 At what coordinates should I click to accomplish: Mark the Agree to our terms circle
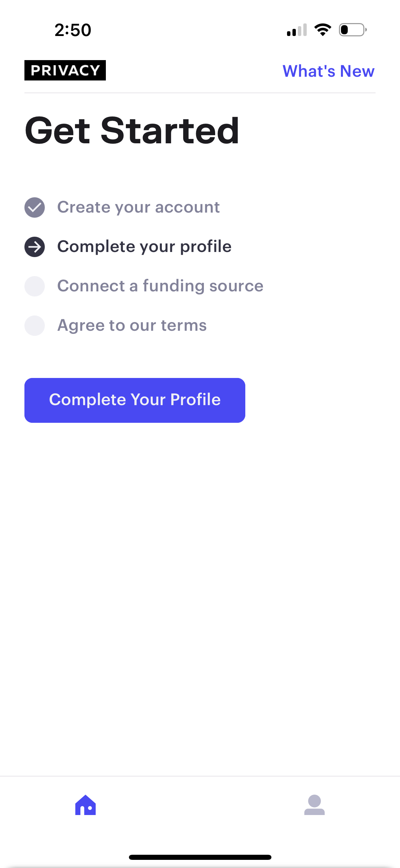pos(35,325)
